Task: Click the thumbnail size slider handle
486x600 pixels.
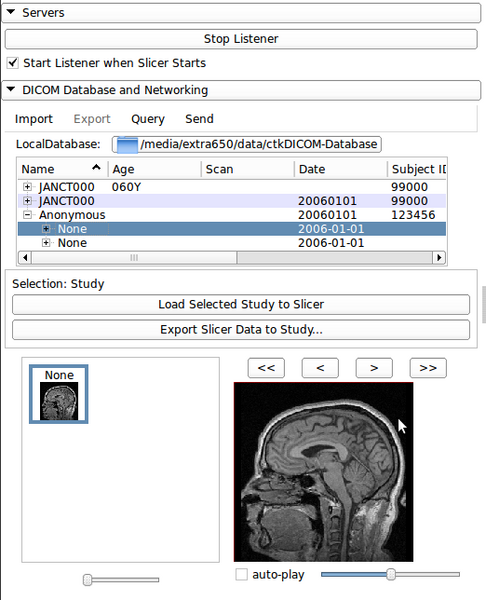Action: (x=88, y=580)
